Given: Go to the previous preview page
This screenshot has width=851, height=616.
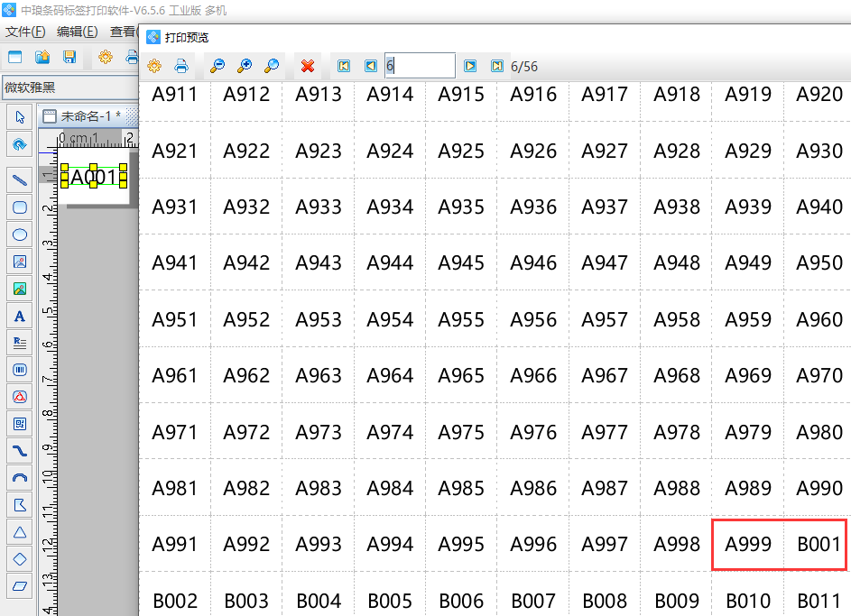Looking at the screenshot, I should tap(370, 66).
